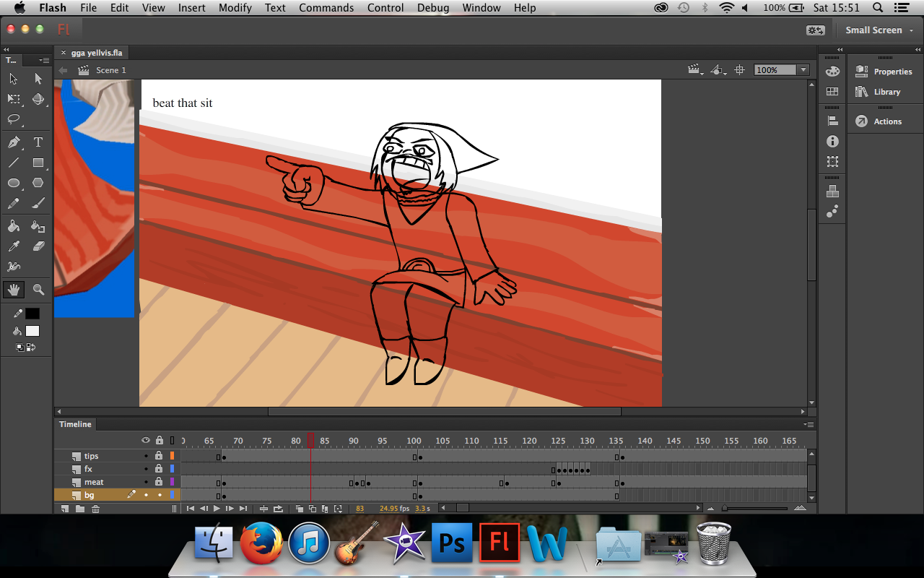This screenshot has height=578, width=924.
Task: Select the Pen tool
Action: click(14, 142)
